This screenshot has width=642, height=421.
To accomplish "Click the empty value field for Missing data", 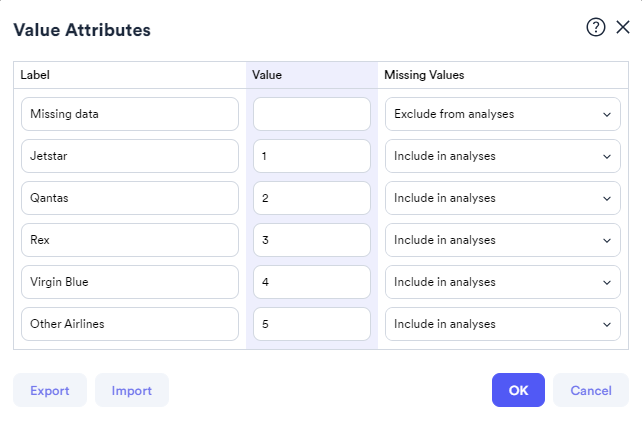I will (x=312, y=114).
